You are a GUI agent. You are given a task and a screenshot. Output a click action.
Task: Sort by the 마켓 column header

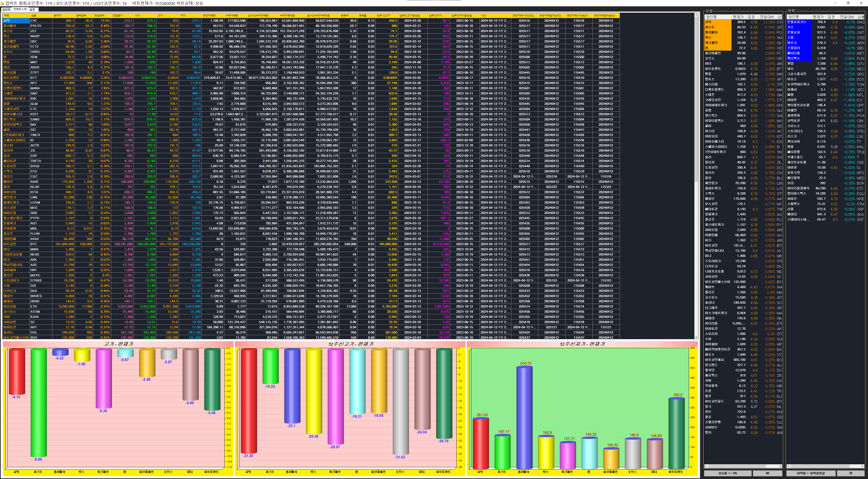tap(7, 16)
